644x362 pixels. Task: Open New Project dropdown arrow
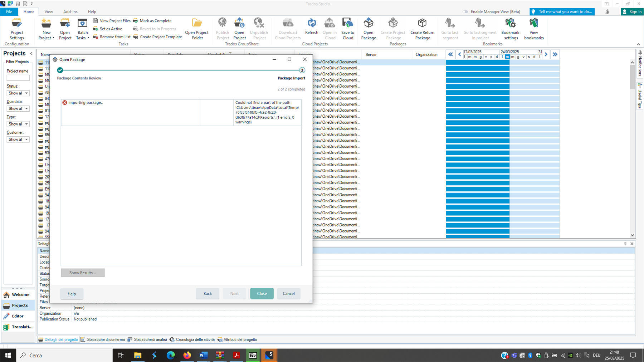(x=53, y=38)
